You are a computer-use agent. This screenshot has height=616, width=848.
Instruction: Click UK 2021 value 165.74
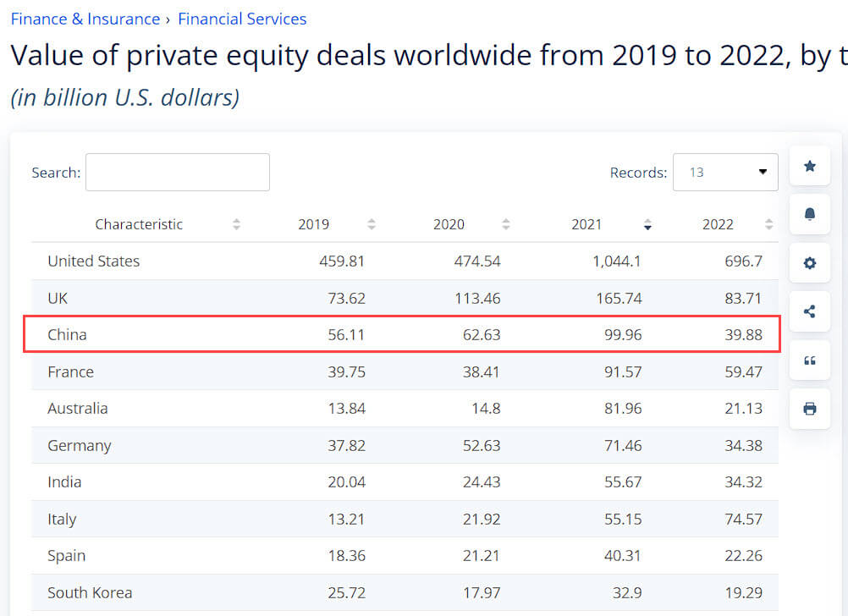pyautogui.click(x=619, y=299)
